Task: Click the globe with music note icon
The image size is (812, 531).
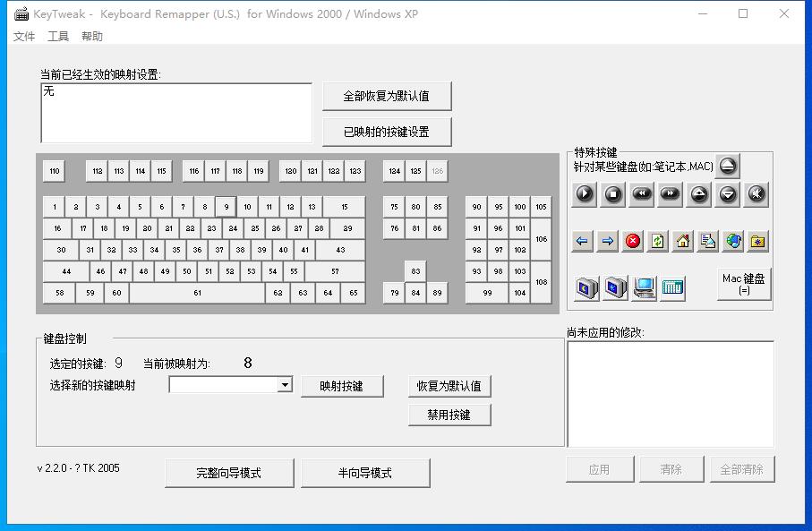Action: pyautogui.click(x=733, y=241)
